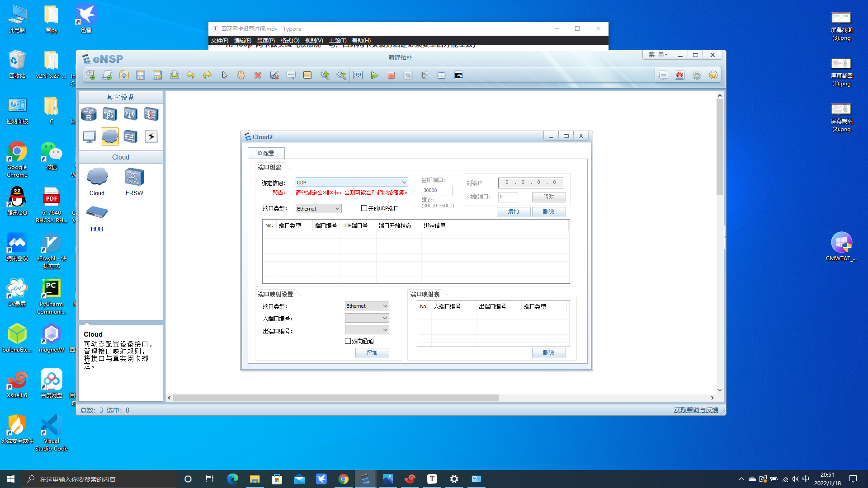The image size is (868, 488).
Task: Click the 对端端口 input field
Action: tap(508, 197)
